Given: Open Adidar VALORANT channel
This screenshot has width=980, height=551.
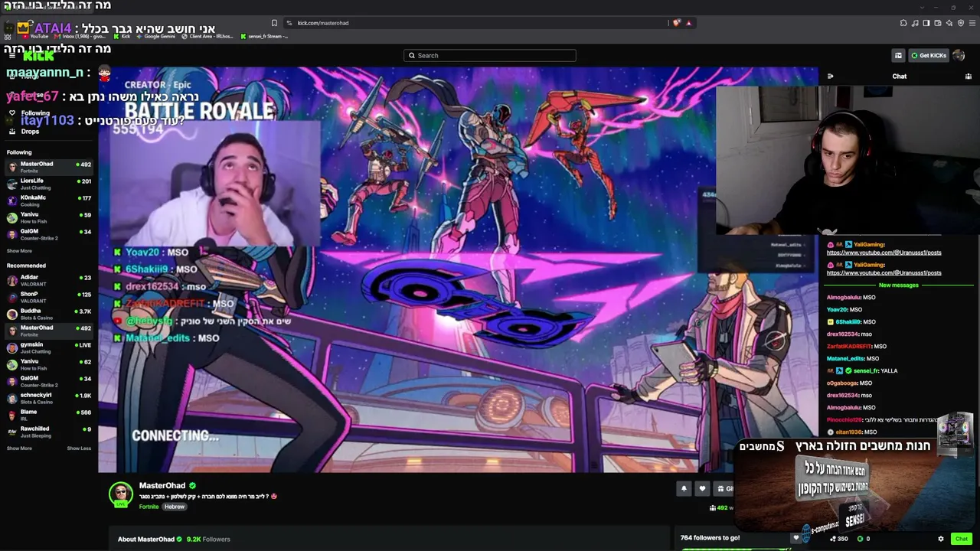Looking at the screenshot, I should click(49, 280).
